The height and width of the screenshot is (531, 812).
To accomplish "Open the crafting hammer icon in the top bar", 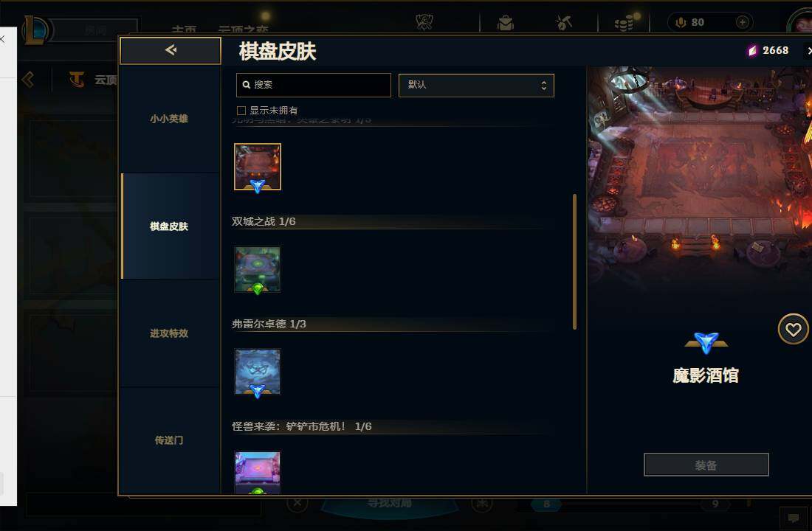I will 563,23.
